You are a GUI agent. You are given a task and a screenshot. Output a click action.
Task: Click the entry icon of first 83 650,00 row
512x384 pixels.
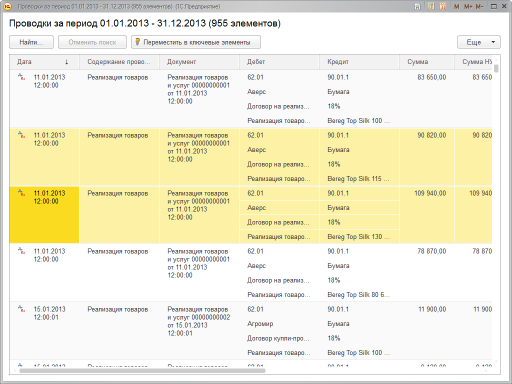click(x=21, y=77)
